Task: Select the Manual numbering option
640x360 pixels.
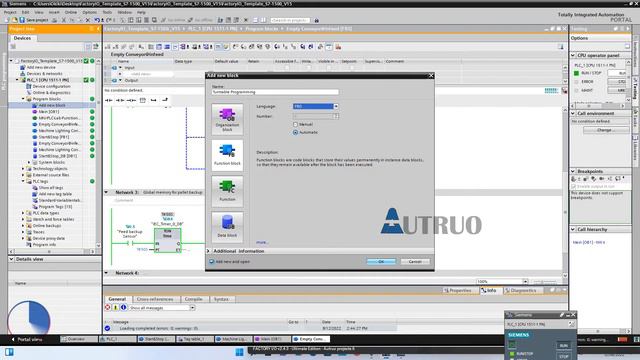Action: (296, 124)
